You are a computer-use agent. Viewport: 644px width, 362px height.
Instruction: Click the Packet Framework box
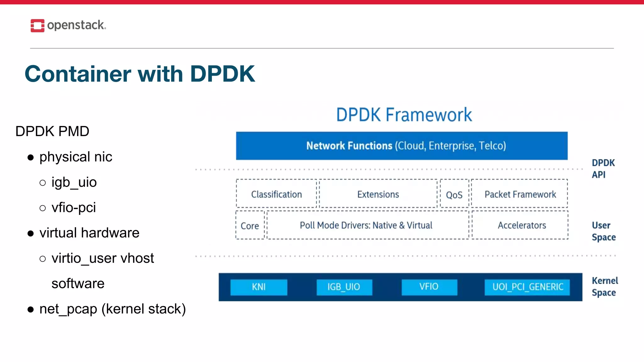click(x=519, y=194)
